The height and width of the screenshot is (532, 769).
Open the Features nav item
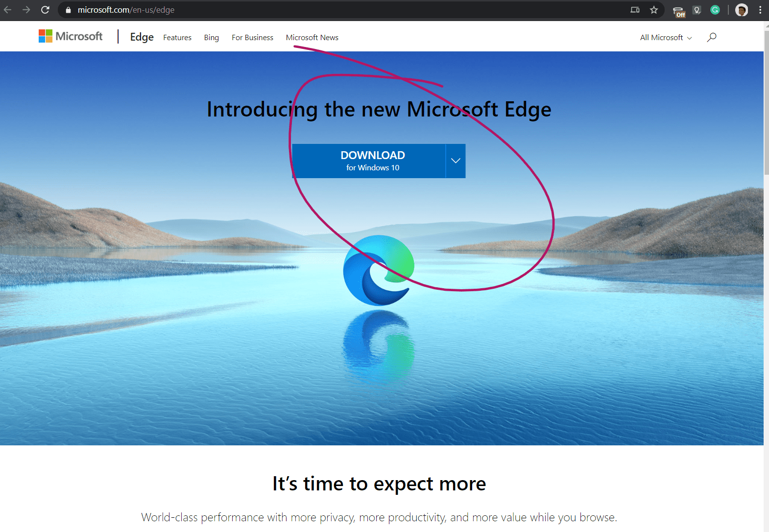[177, 38]
